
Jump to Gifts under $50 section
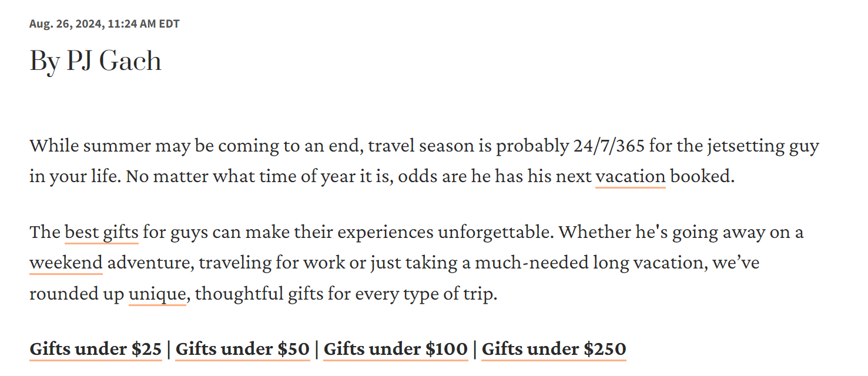point(243,349)
